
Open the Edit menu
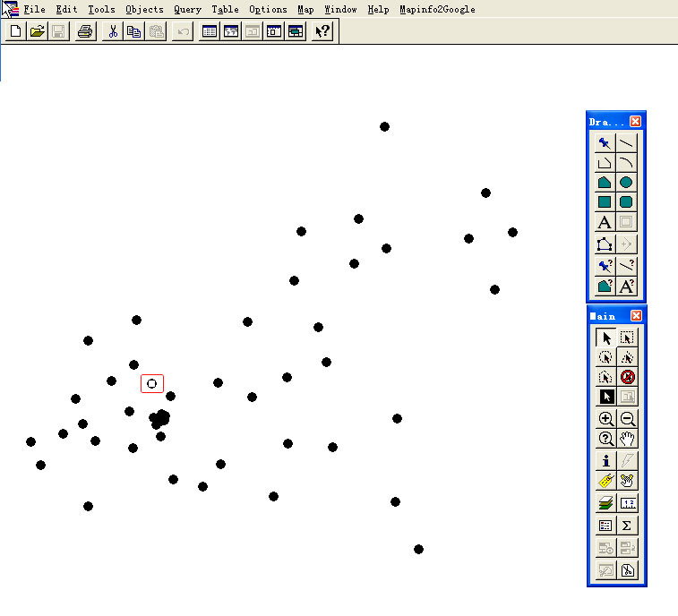click(x=66, y=9)
